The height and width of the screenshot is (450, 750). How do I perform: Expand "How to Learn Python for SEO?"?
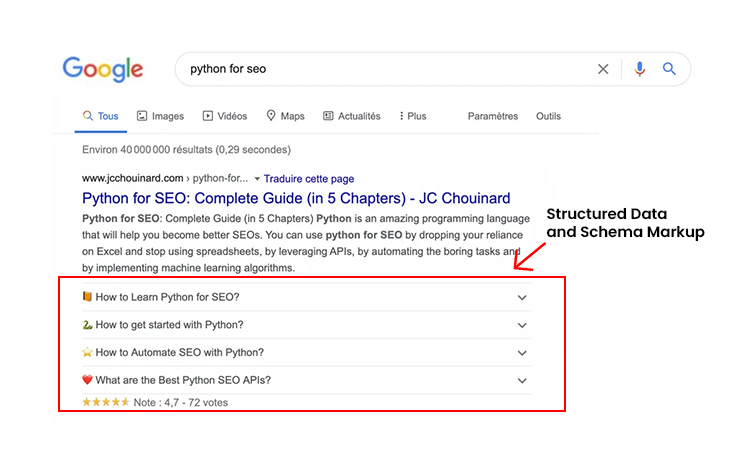click(x=522, y=297)
